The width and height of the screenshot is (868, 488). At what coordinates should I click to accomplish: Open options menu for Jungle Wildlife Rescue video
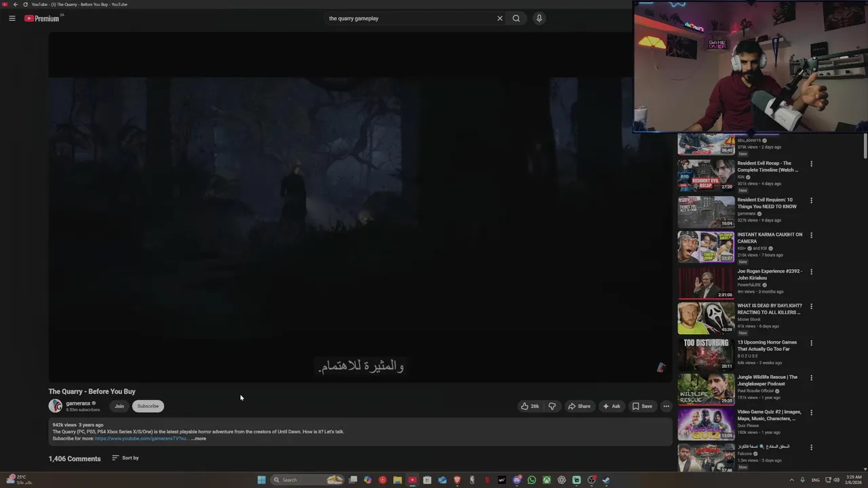811,378
